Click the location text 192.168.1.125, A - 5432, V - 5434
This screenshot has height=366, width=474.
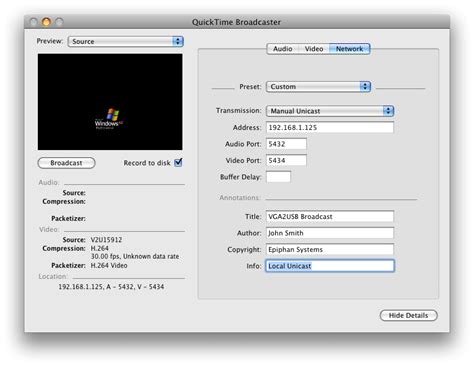[111, 287]
